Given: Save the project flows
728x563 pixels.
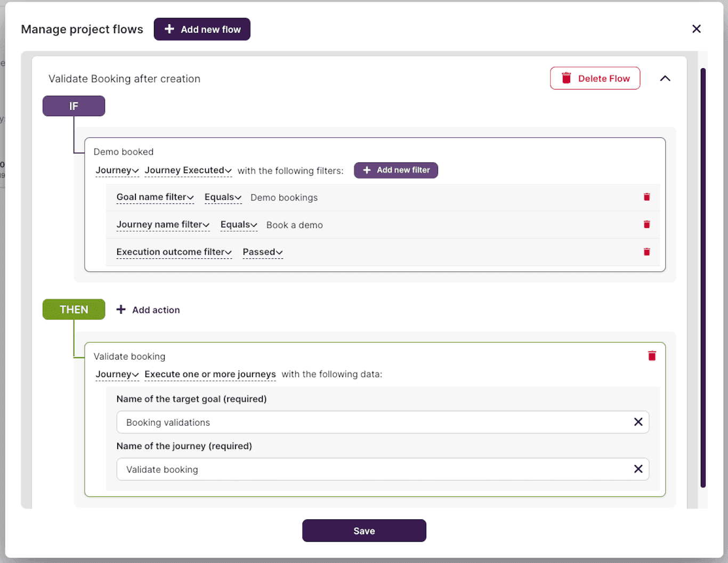Looking at the screenshot, I should 364,531.
